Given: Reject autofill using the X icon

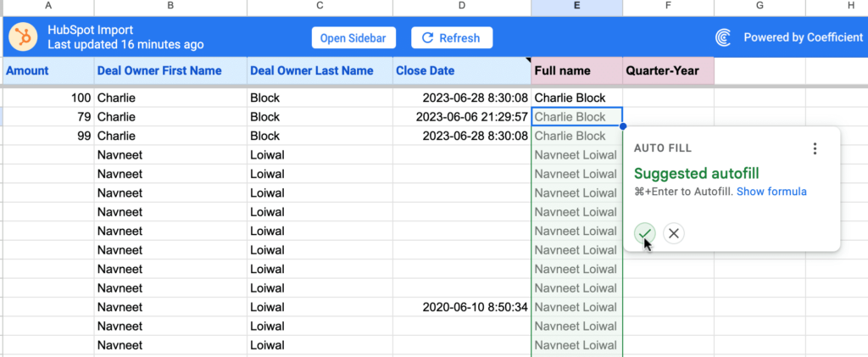Looking at the screenshot, I should tap(673, 233).
